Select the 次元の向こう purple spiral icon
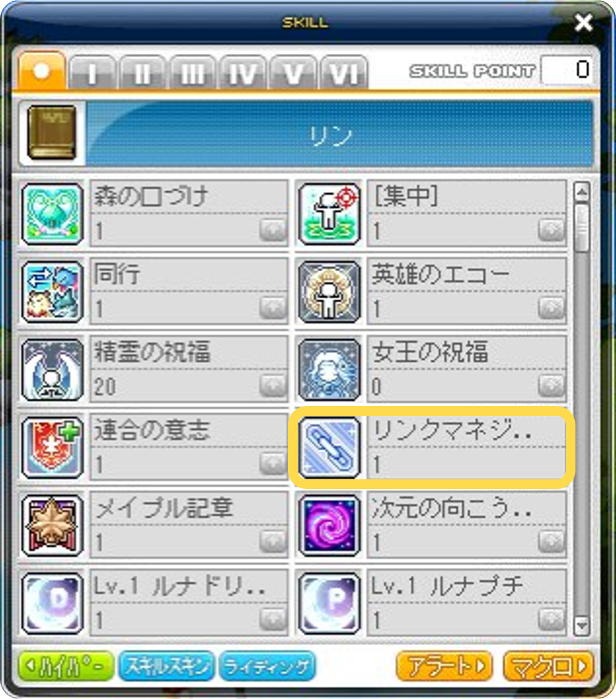The height and width of the screenshot is (699, 616). point(329,525)
